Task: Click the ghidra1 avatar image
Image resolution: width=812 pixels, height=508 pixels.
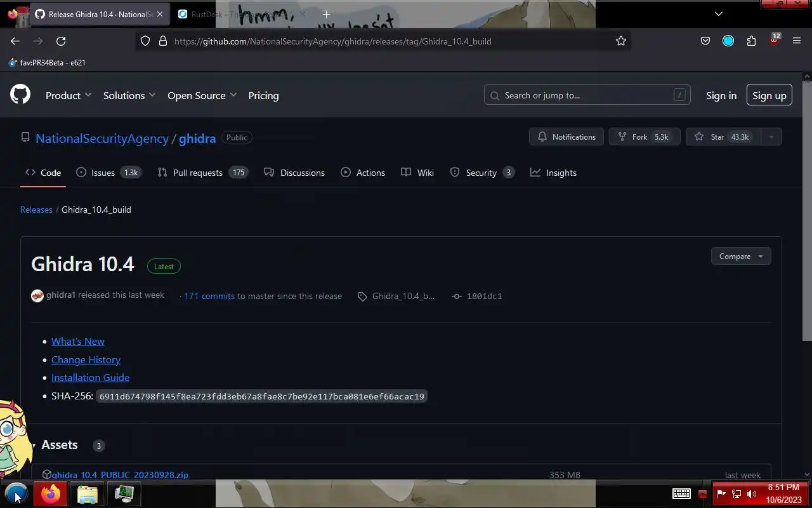Action: [x=37, y=296]
